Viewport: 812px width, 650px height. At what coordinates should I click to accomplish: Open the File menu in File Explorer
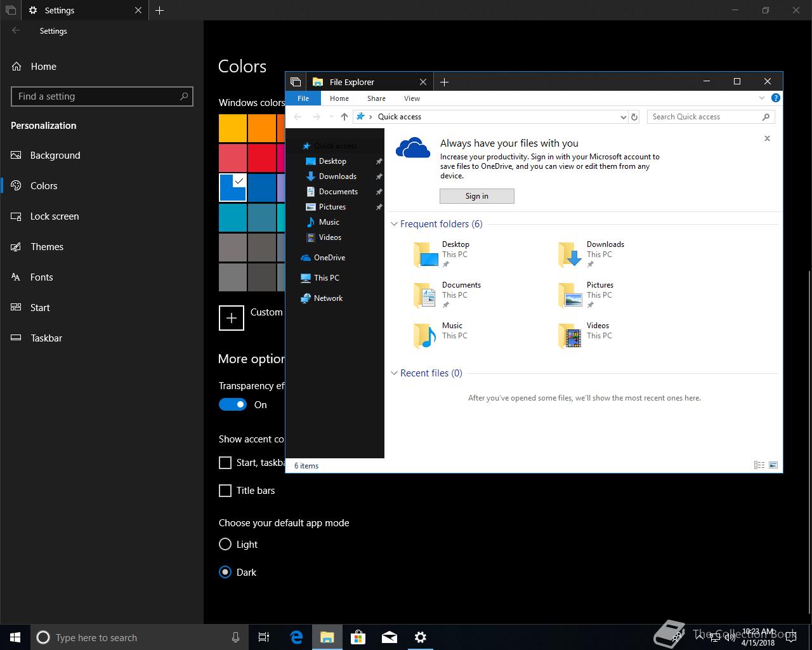(x=303, y=98)
